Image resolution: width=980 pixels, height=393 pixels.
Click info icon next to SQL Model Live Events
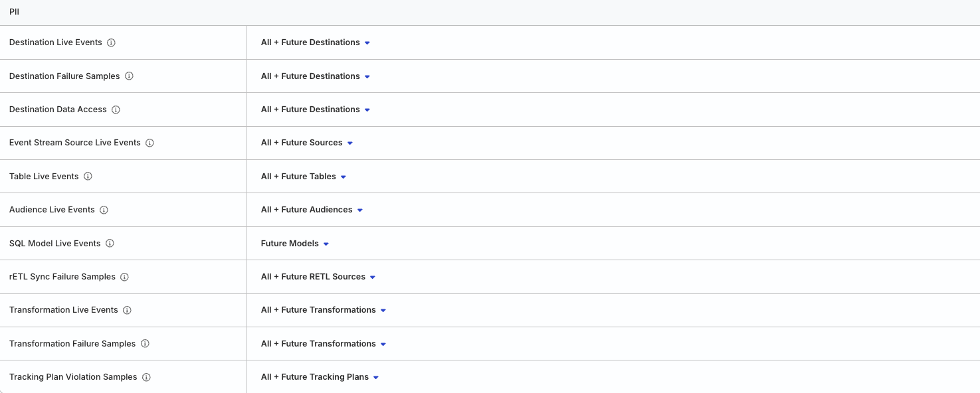(x=110, y=244)
